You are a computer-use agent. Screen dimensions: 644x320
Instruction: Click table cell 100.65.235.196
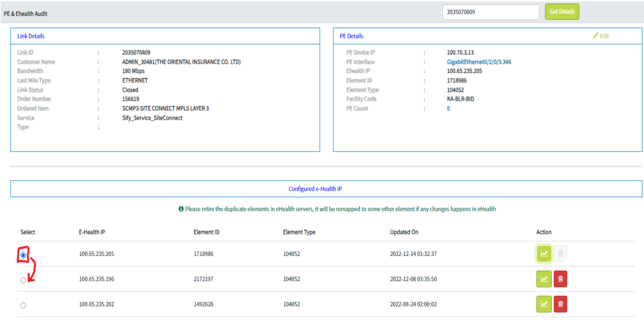97,279
